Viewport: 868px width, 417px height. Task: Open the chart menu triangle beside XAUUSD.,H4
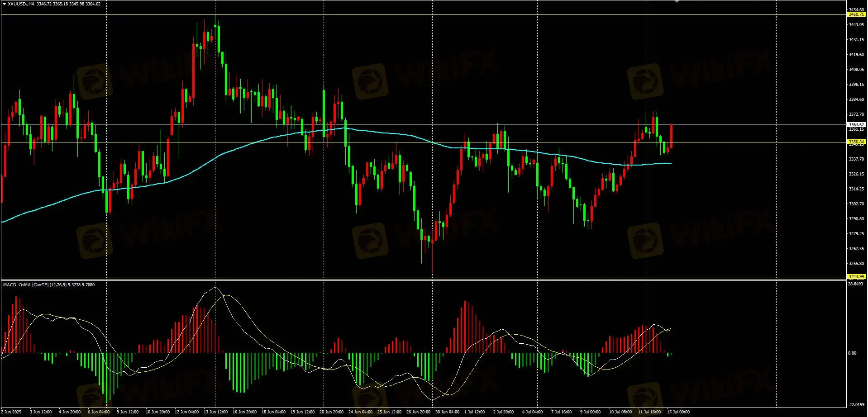coord(4,4)
